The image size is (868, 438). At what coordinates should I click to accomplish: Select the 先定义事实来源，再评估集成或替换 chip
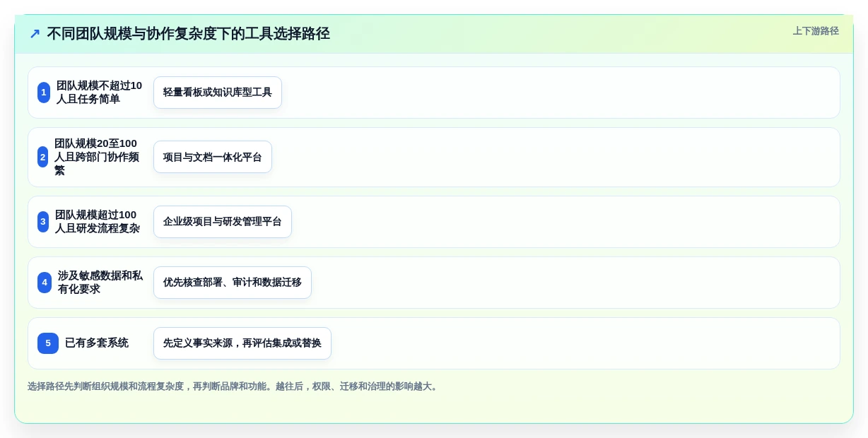click(242, 343)
